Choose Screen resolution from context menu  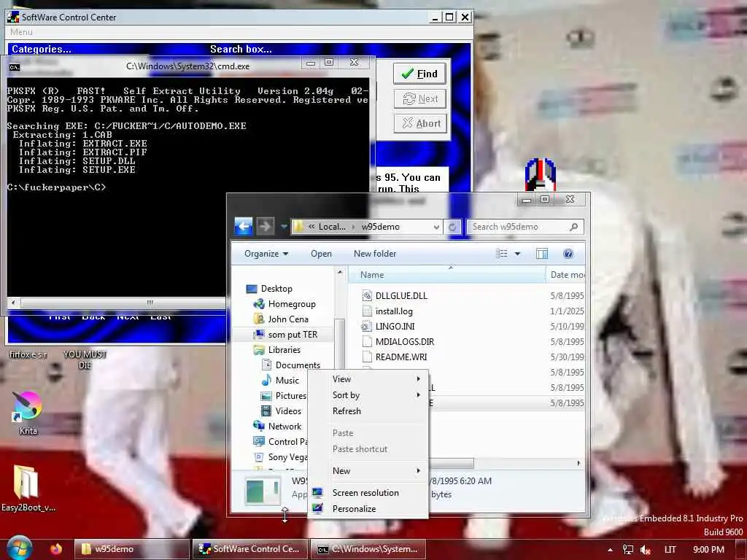click(x=368, y=493)
